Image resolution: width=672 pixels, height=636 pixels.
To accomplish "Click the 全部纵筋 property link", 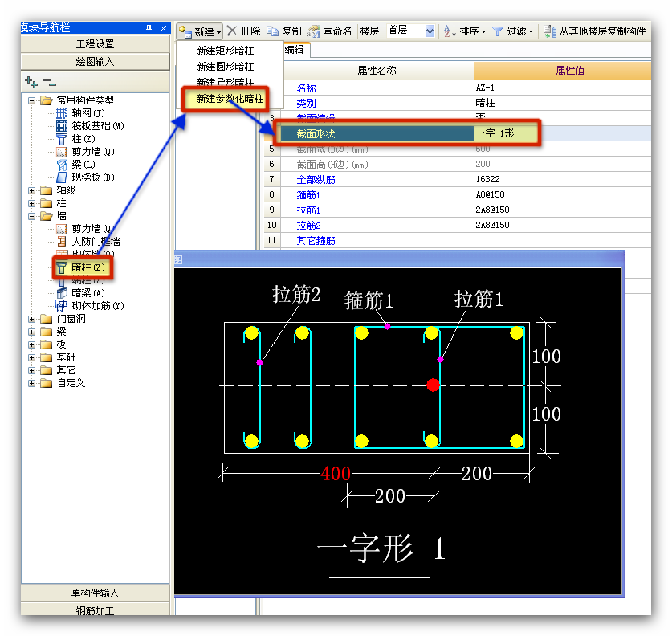I will (316, 180).
